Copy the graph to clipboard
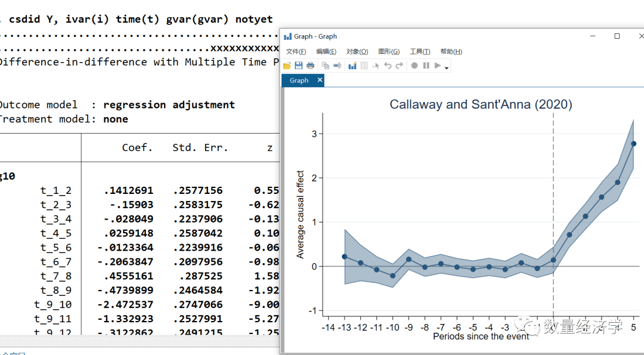This screenshot has height=355, width=644. (326, 66)
